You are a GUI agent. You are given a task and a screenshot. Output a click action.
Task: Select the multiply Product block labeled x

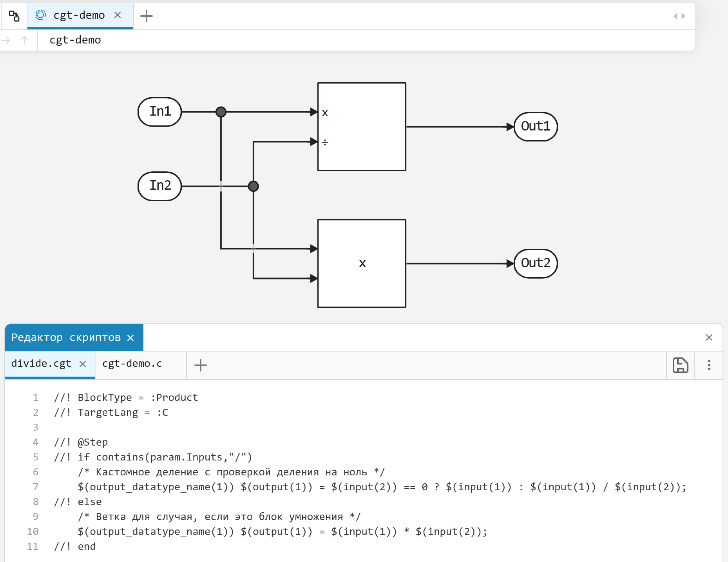coord(362,263)
